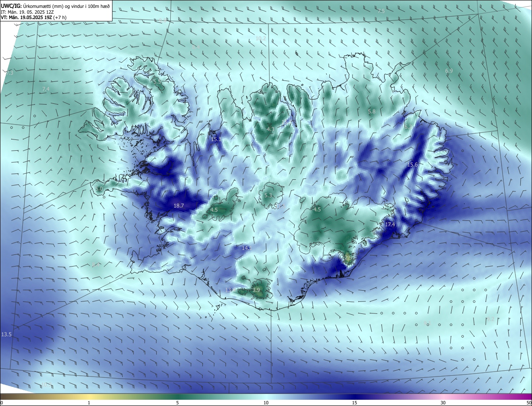
Task: Click the 'VT: Mán. 19.05.2025 19Z' line
Action: point(33,17)
